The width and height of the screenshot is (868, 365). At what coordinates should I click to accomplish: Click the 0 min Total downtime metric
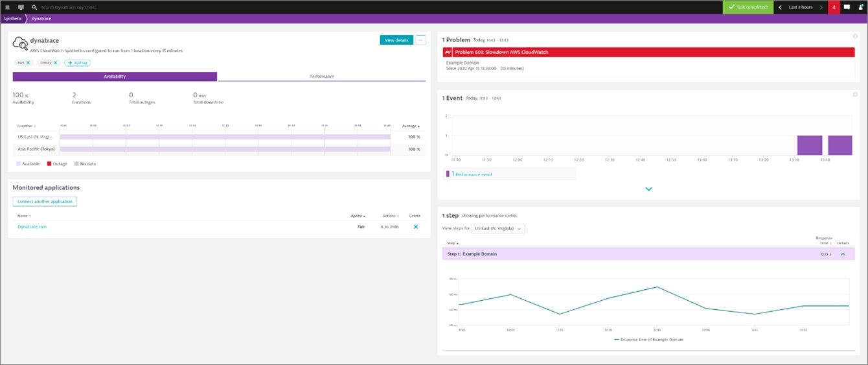(x=209, y=98)
